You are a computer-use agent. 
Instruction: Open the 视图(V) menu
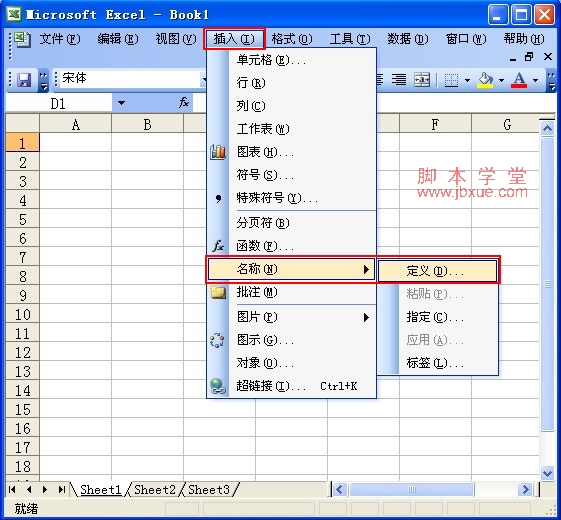click(x=176, y=39)
